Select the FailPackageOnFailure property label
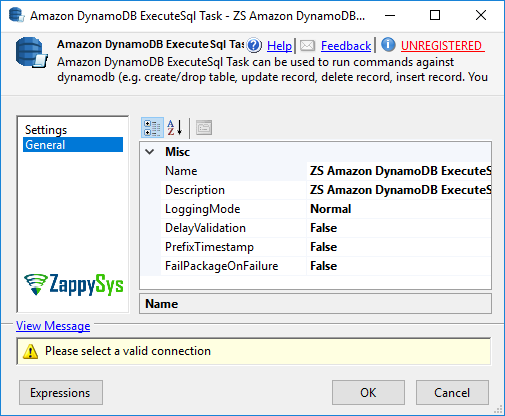 pyautogui.click(x=221, y=266)
